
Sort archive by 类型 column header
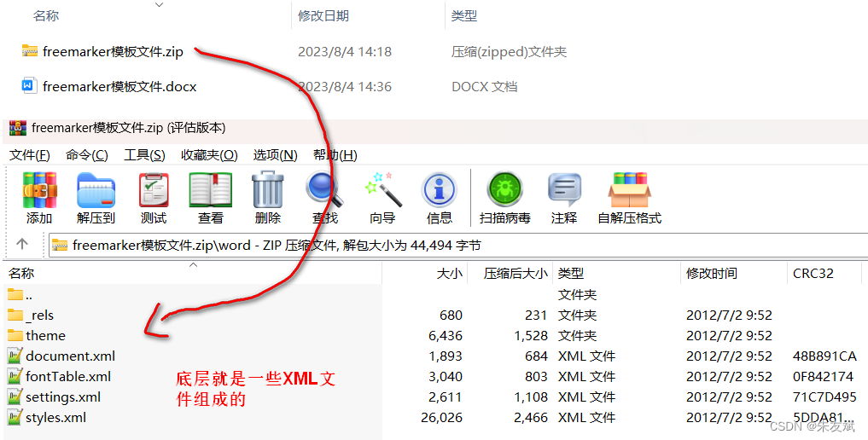571,273
